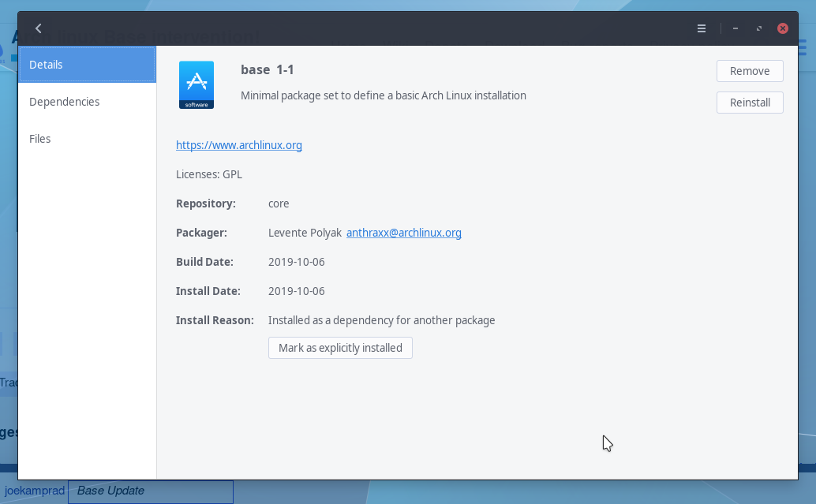The image size is (816, 504).
Task: Go back using the header arrow
Action: coord(38,28)
